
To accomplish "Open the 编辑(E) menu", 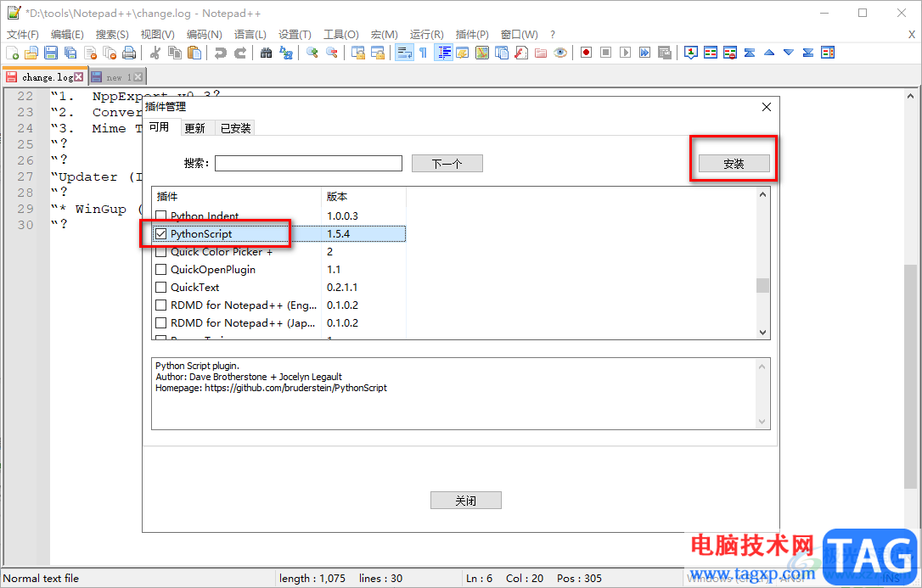I will pyautogui.click(x=68, y=35).
